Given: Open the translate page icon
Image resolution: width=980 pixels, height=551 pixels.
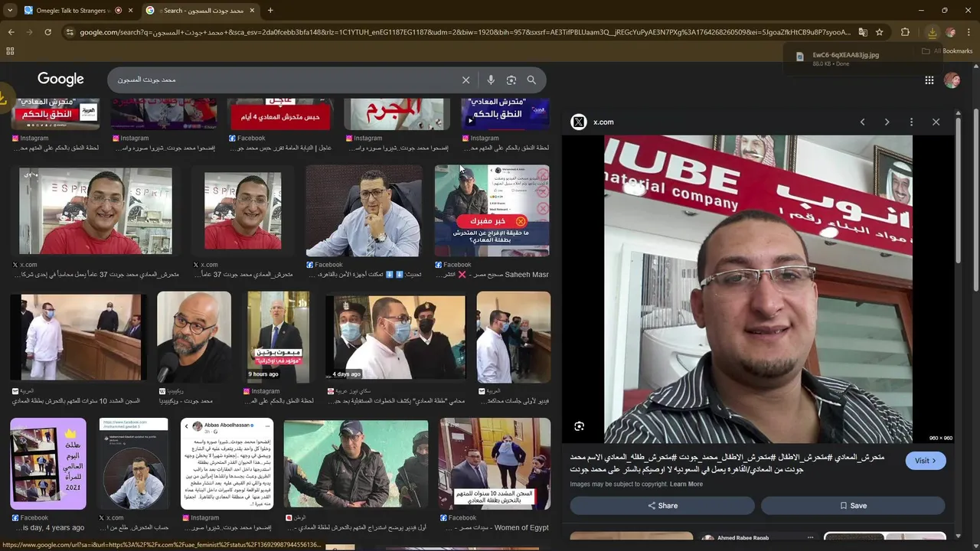Looking at the screenshot, I should (863, 32).
